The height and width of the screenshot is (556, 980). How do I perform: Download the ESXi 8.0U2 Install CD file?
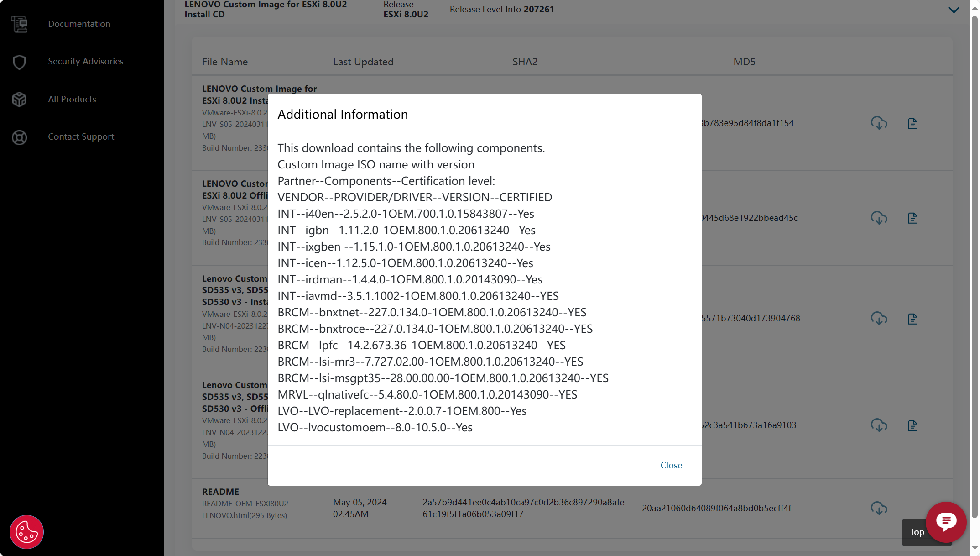(879, 123)
